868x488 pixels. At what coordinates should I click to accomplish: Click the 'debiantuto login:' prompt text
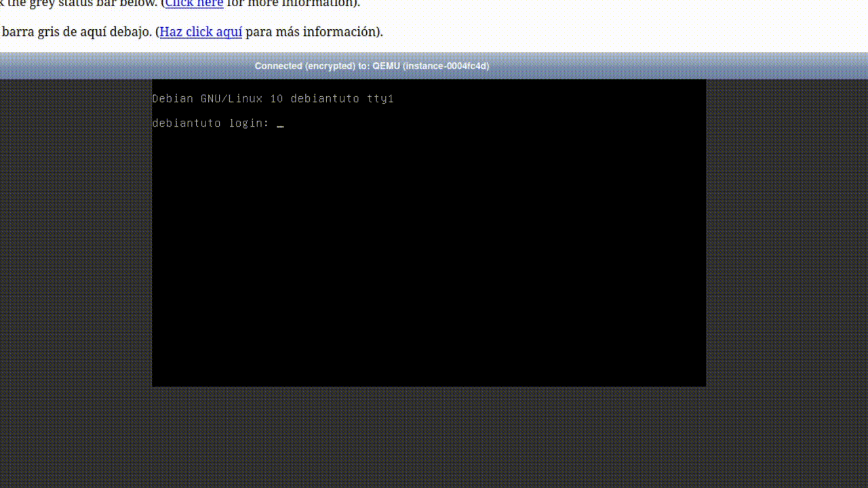pos(210,123)
